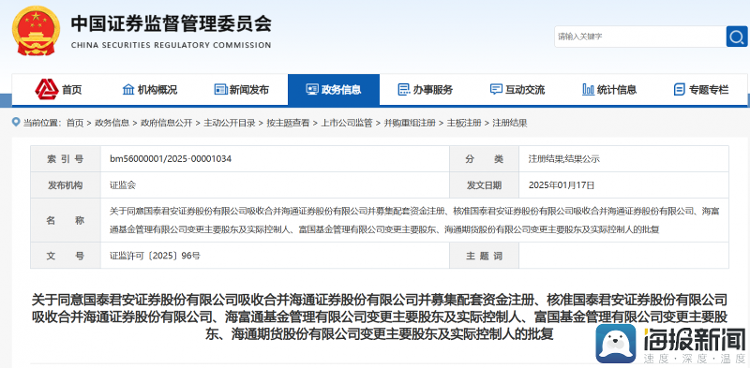Click the red home icon in the nav bar

(47, 89)
